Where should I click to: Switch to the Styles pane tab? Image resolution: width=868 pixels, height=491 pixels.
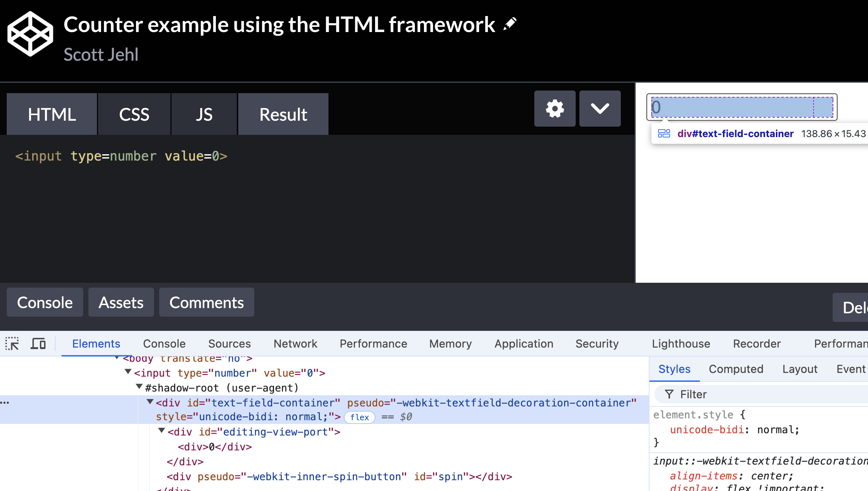674,369
